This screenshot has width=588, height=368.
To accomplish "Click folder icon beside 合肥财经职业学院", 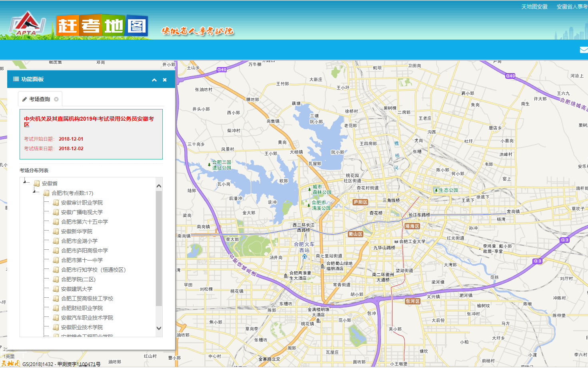I will click(56, 308).
